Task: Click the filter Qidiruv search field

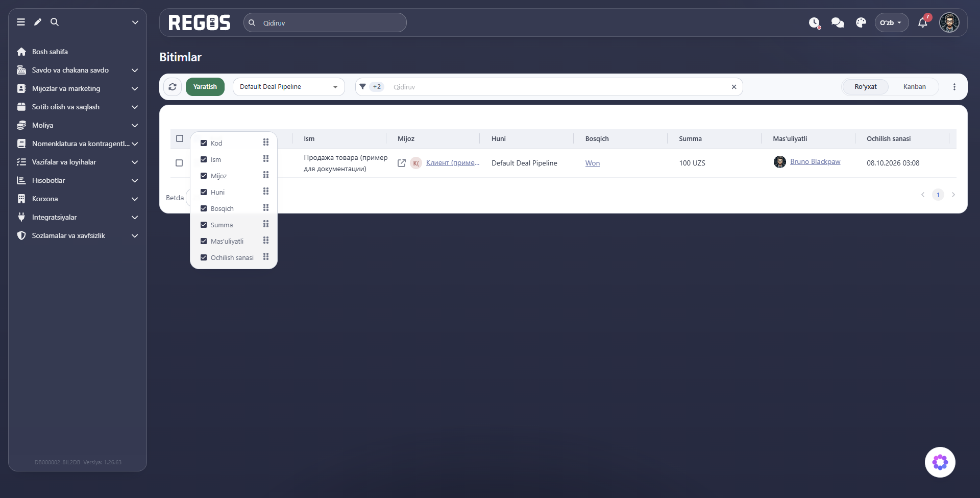Action: (559, 87)
